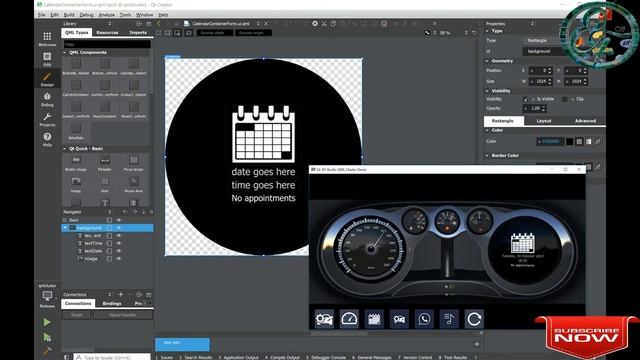Switch to Edit mode in sidebar

[47, 59]
